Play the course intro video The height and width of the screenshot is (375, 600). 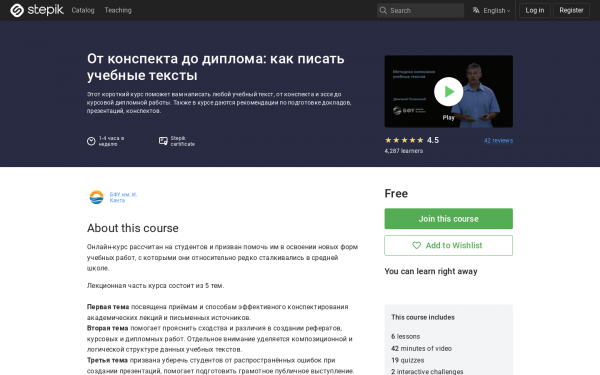[448, 92]
